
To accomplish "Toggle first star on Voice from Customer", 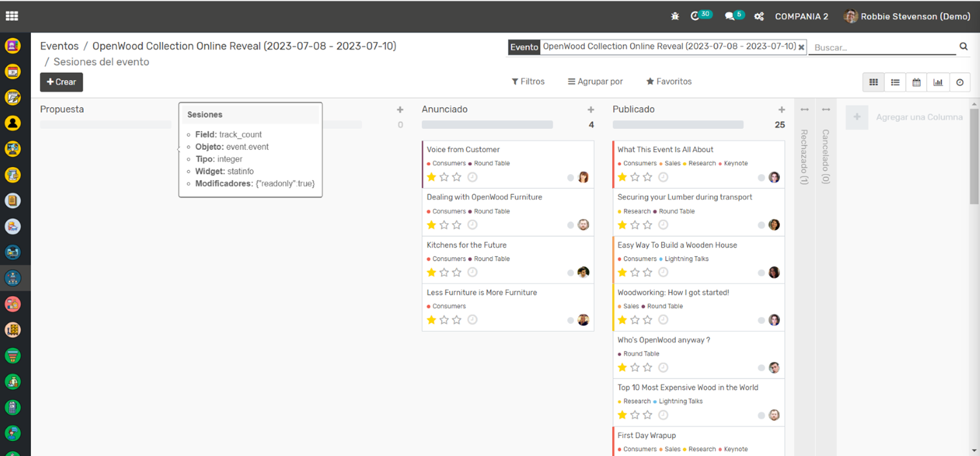I will pyautogui.click(x=431, y=177).
